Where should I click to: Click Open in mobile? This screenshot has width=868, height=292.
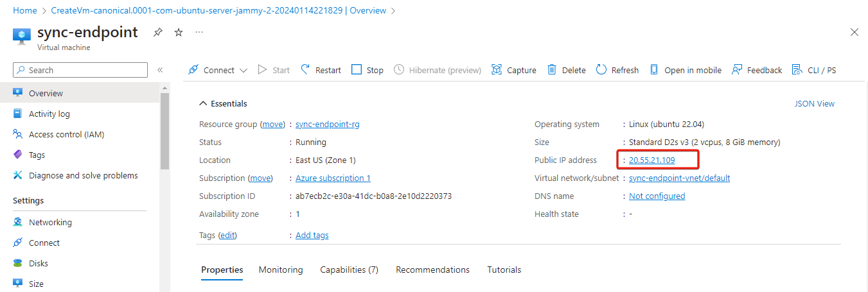[x=686, y=70]
